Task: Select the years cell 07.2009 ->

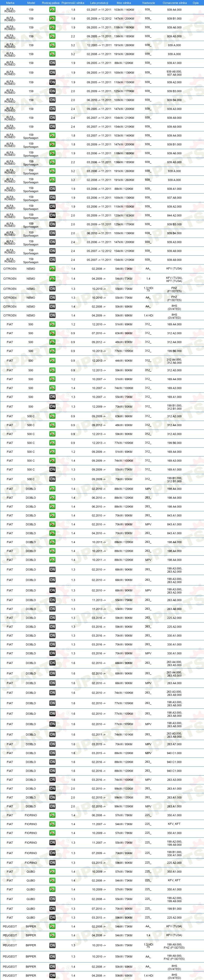Action: pos(99,853)
